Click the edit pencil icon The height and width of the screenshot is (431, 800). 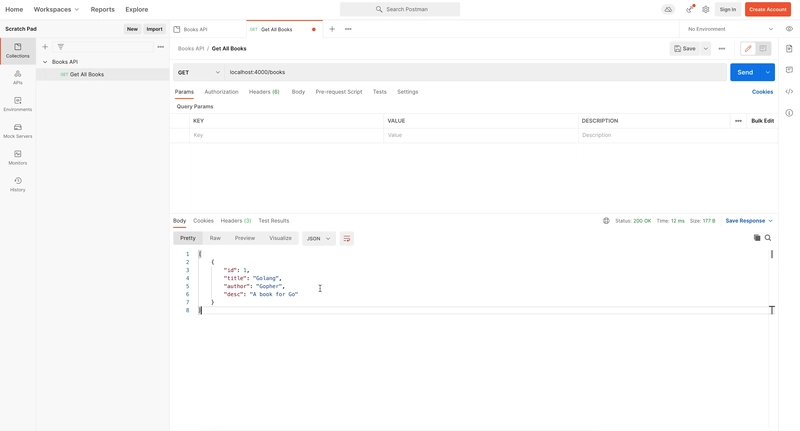pyautogui.click(x=748, y=48)
